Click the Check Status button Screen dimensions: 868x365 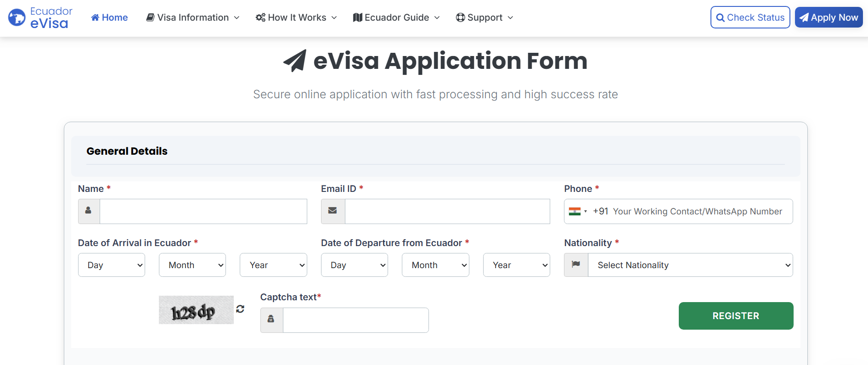pos(750,17)
